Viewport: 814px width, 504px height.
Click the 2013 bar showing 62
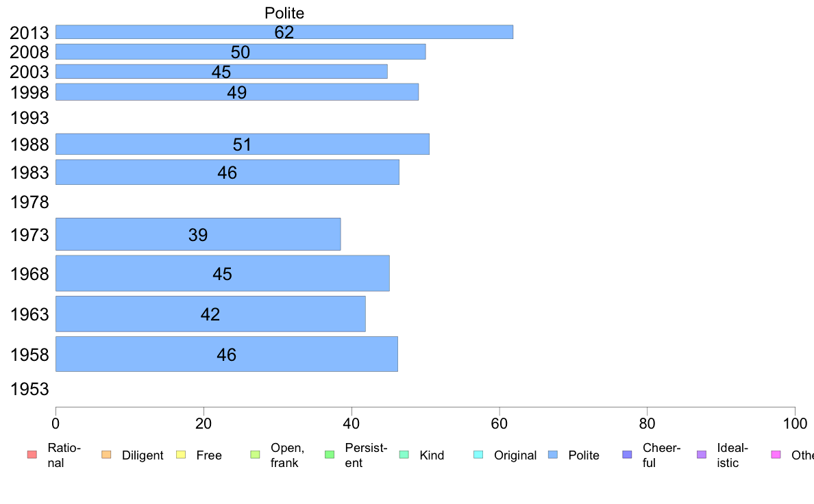click(284, 32)
